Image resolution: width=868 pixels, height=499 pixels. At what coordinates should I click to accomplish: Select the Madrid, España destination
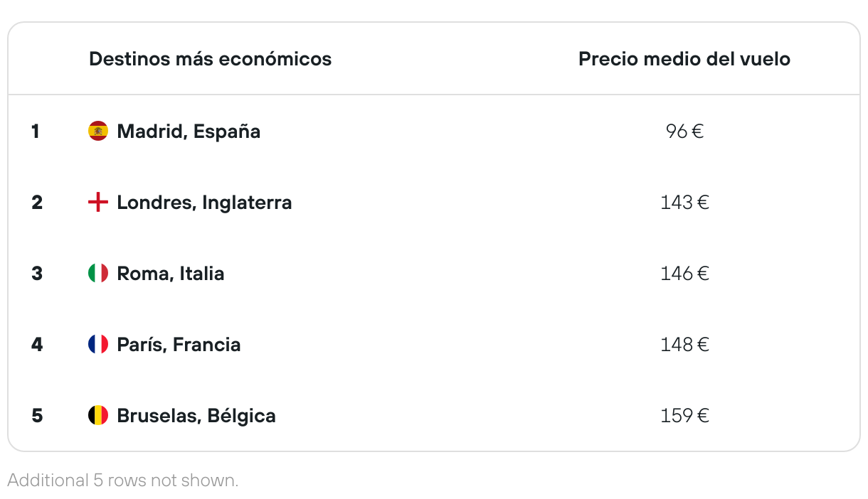pos(189,132)
